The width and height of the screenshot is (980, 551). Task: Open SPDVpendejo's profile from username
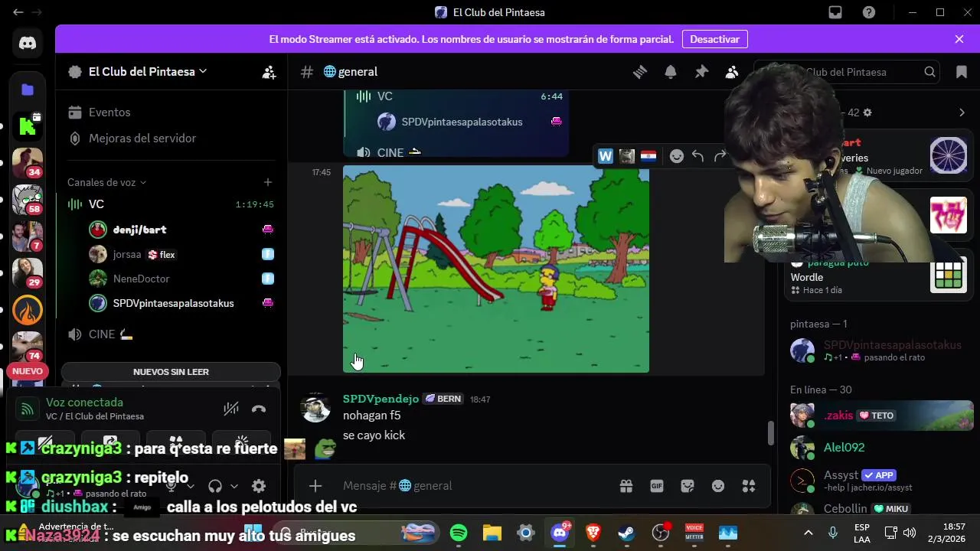point(381,399)
